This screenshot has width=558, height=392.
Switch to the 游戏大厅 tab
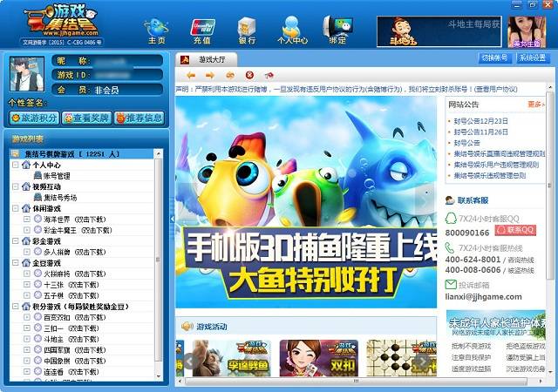click(x=209, y=59)
